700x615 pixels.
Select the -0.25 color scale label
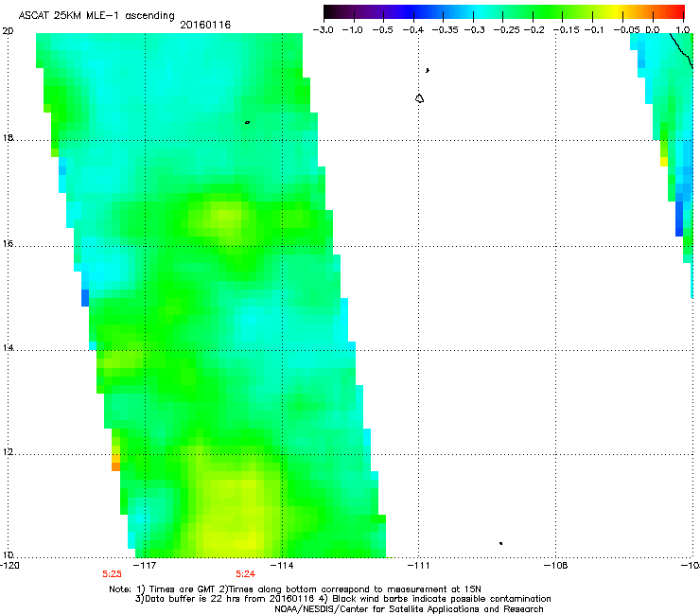pyautogui.click(x=507, y=30)
